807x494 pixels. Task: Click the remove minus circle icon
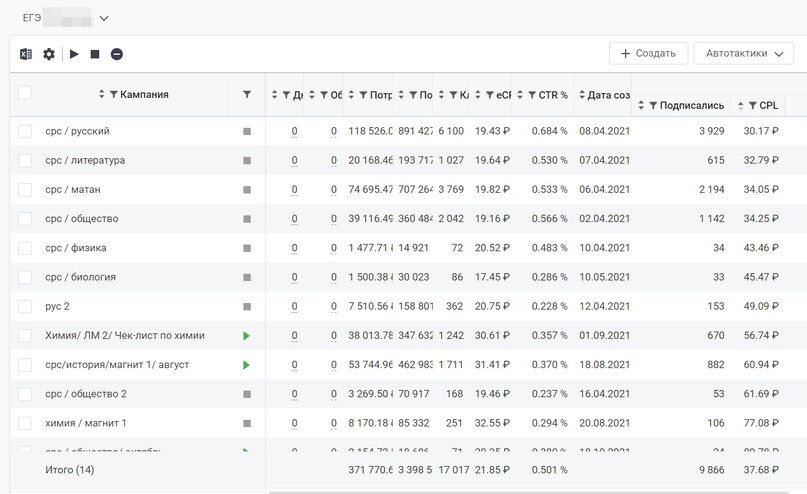(x=117, y=54)
